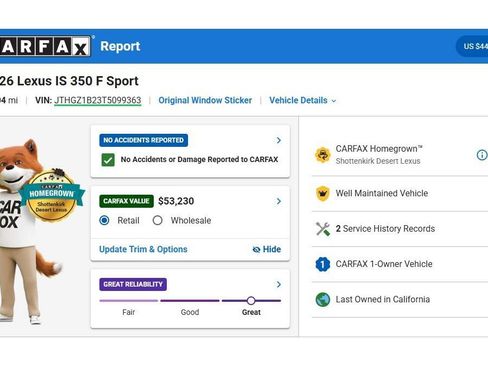Click the GREAT RELIABILITY purple badge
The height and width of the screenshot is (366, 488).
tap(133, 284)
